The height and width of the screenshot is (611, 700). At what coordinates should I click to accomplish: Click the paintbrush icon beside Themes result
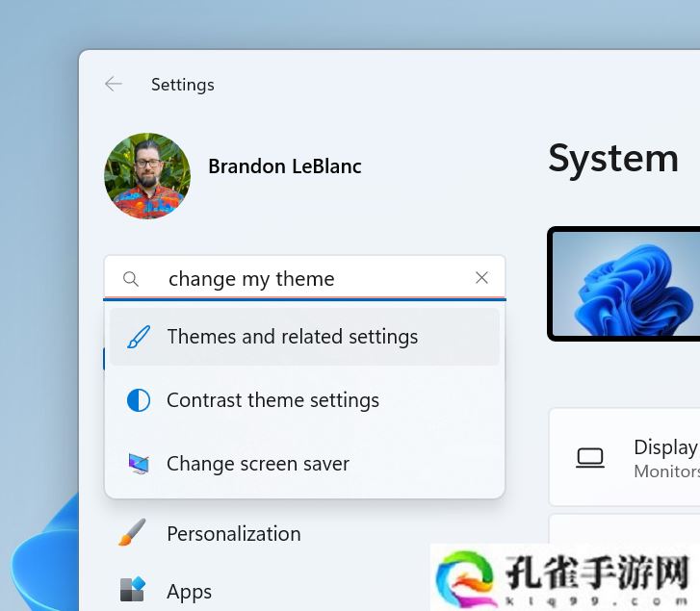click(x=139, y=337)
